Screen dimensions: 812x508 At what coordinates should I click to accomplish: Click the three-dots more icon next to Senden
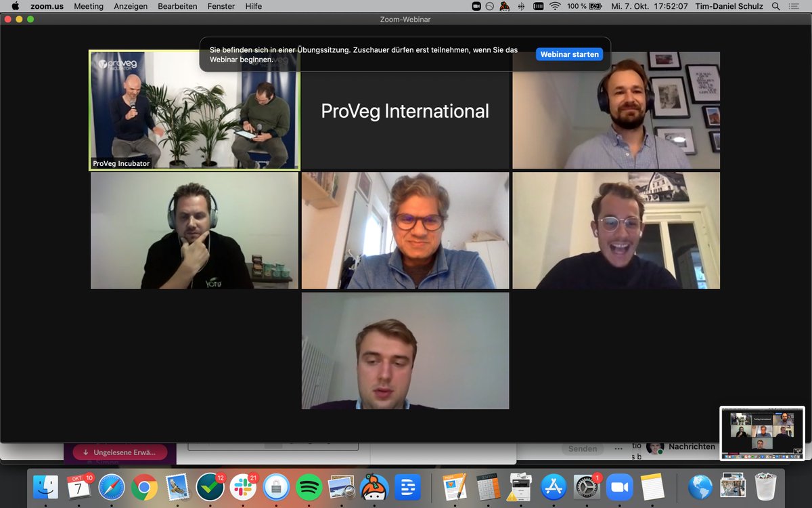618,448
